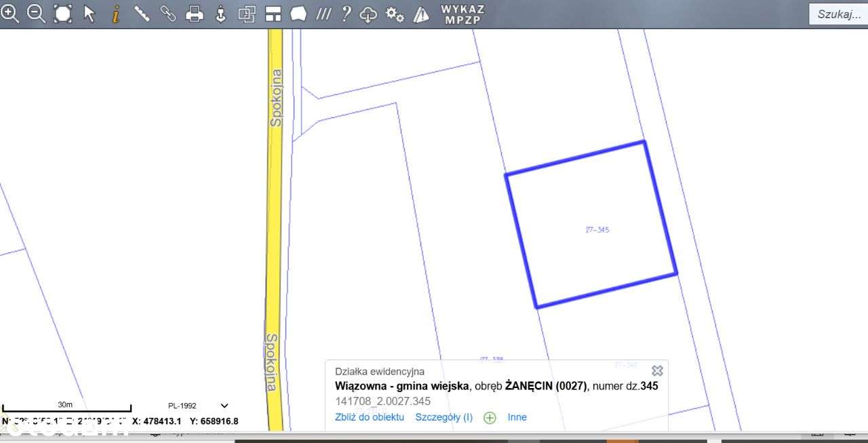Click the chain link icon
Image resolution: width=868 pixels, height=443 pixels.
168,14
